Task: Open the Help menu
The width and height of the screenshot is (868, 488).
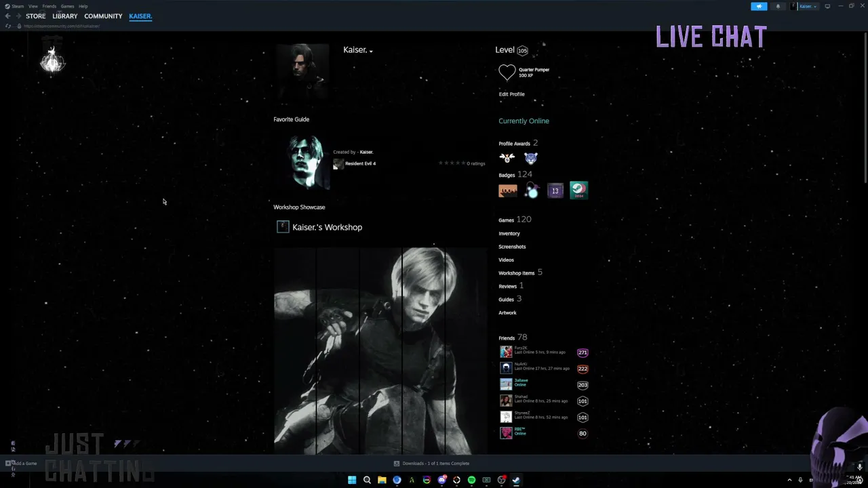Action: (83, 6)
